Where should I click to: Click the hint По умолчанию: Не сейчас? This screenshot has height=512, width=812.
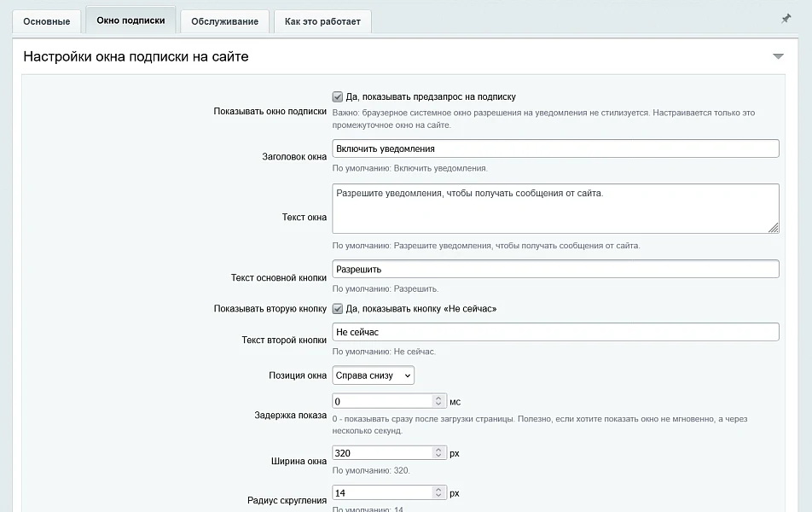click(x=384, y=352)
